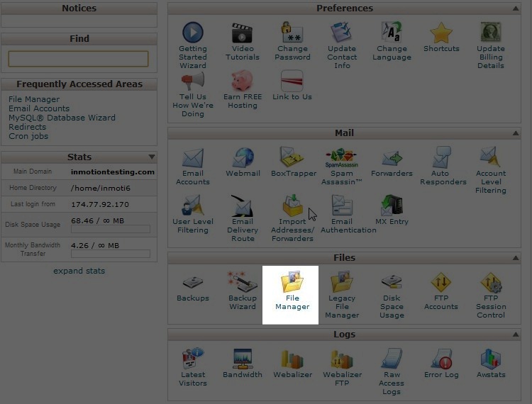Open the BoxTrapper icon
The width and height of the screenshot is (532, 404).
(292, 157)
